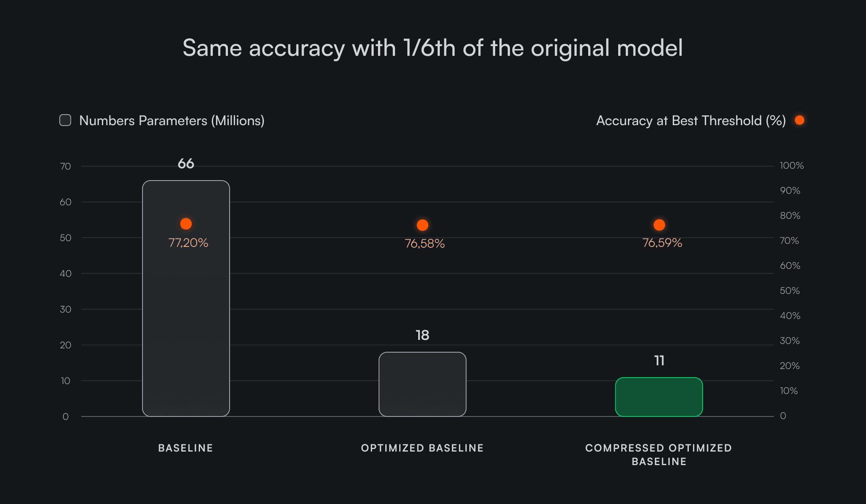The width and height of the screenshot is (866, 504).
Task: Select the green Compressed Optimized bar
Action: [659, 397]
